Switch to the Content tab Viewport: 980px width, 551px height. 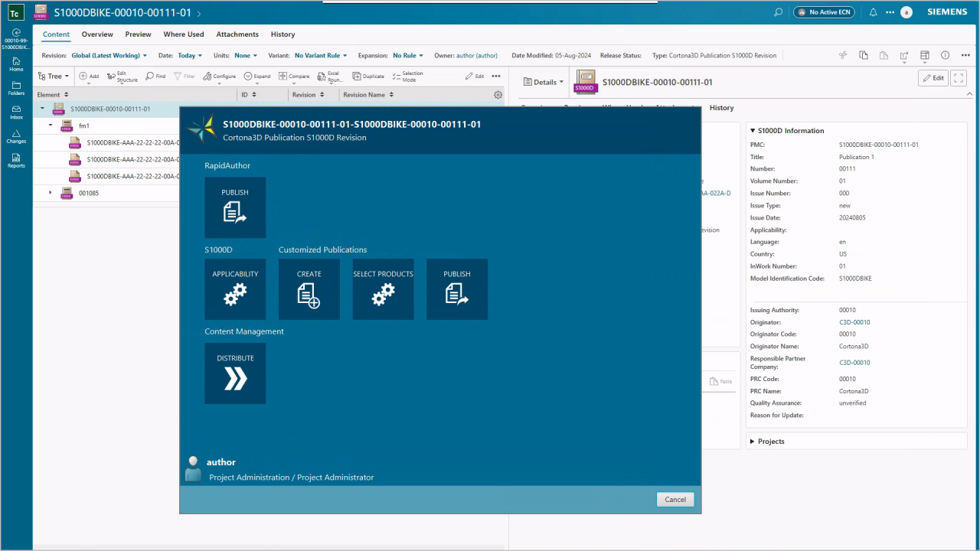[56, 34]
